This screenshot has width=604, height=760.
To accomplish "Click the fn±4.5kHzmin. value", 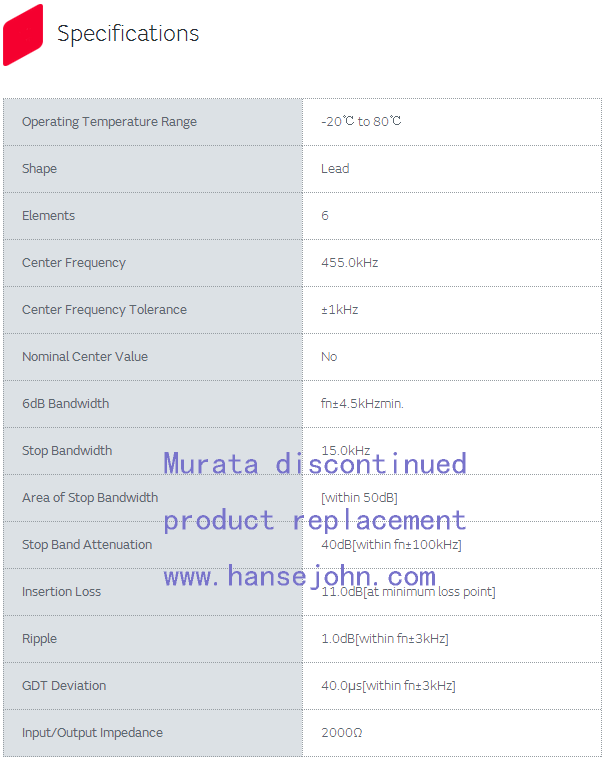I will click(x=362, y=404).
